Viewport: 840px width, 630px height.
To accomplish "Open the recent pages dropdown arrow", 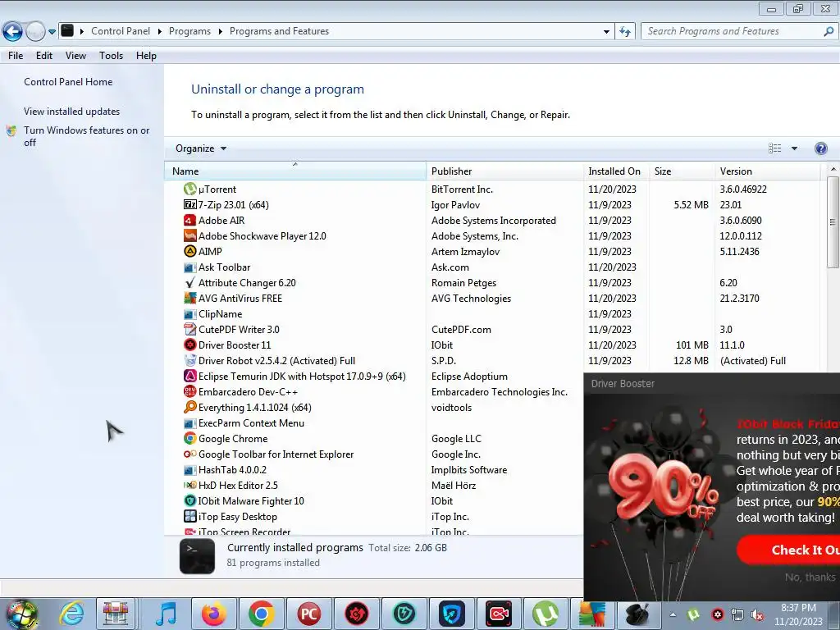I will [52, 32].
